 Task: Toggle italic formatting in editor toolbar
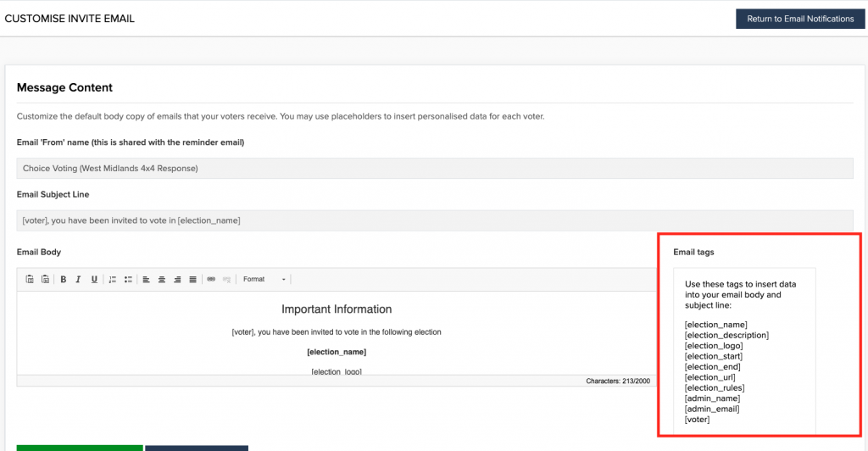point(78,280)
